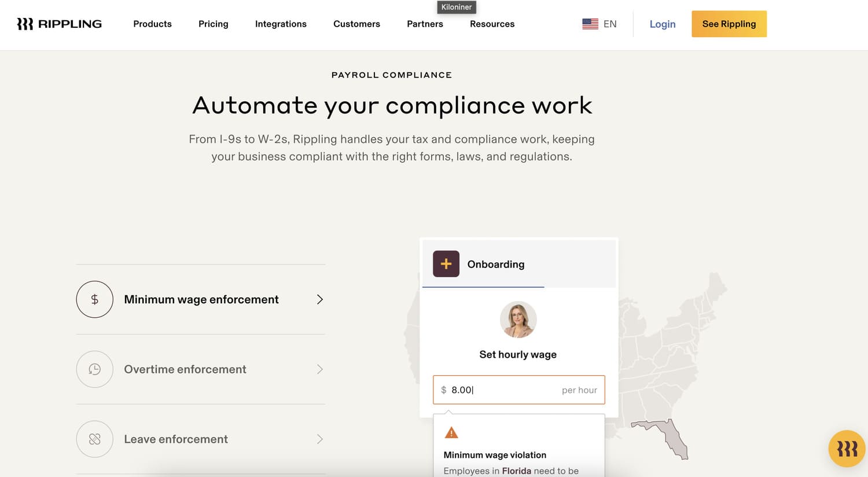Image resolution: width=868 pixels, height=477 pixels.
Task: Open the Rippling chat widget button
Action: click(x=847, y=449)
